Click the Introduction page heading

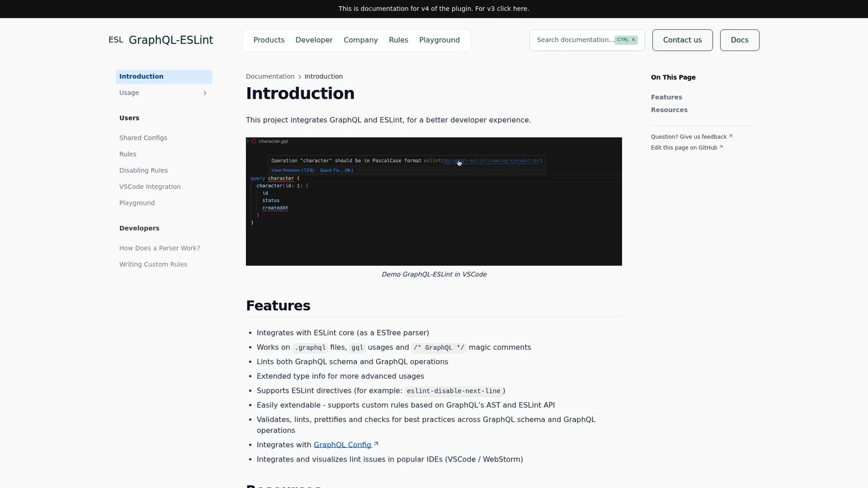[x=300, y=93]
